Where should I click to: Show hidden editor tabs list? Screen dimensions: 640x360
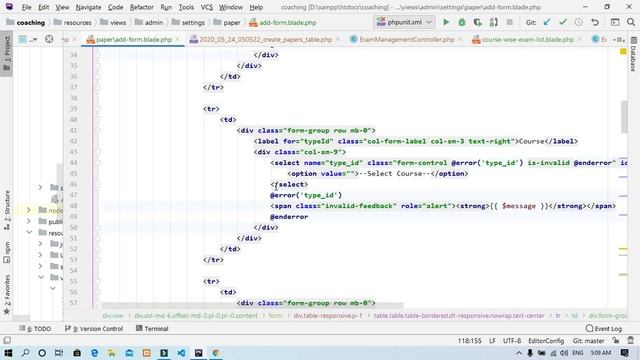click(x=619, y=40)
